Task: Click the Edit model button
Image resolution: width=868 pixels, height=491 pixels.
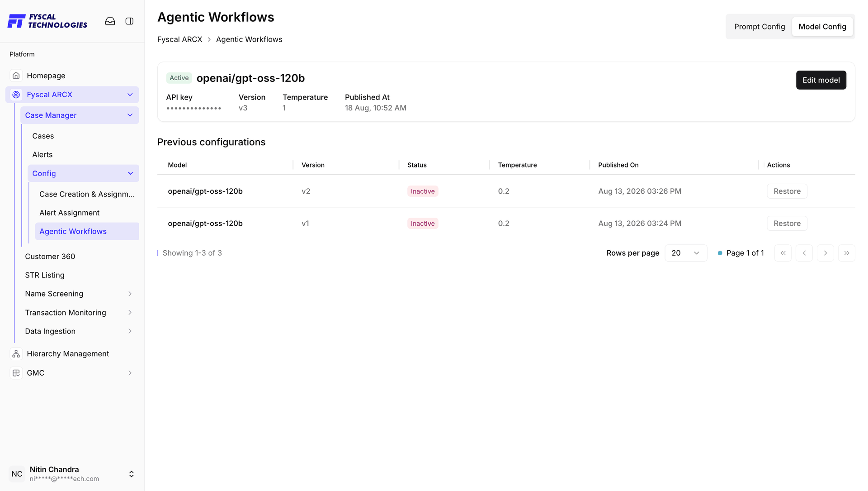Action: coord(821,80)
